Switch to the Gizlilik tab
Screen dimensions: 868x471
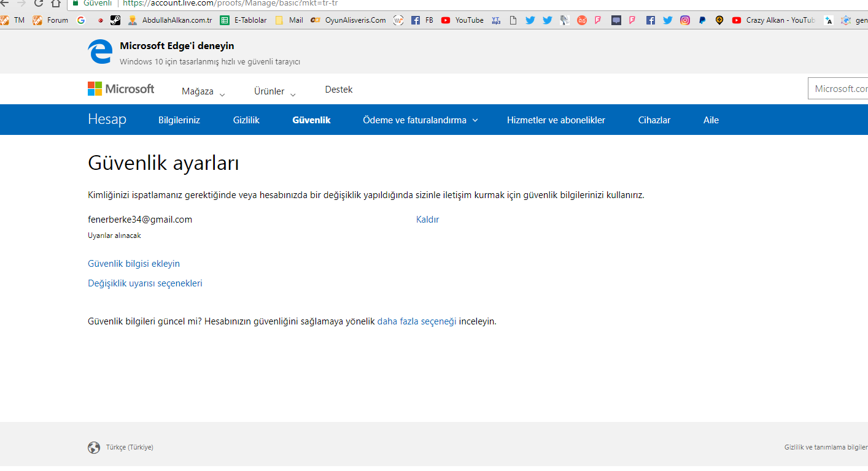pyautogui.click(x=246, y=120)
